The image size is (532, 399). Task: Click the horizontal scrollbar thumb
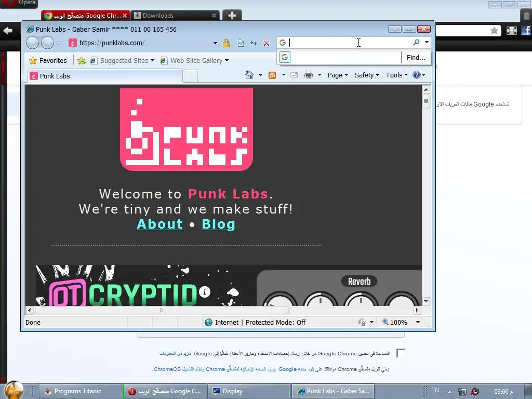(x=162, y=310)
